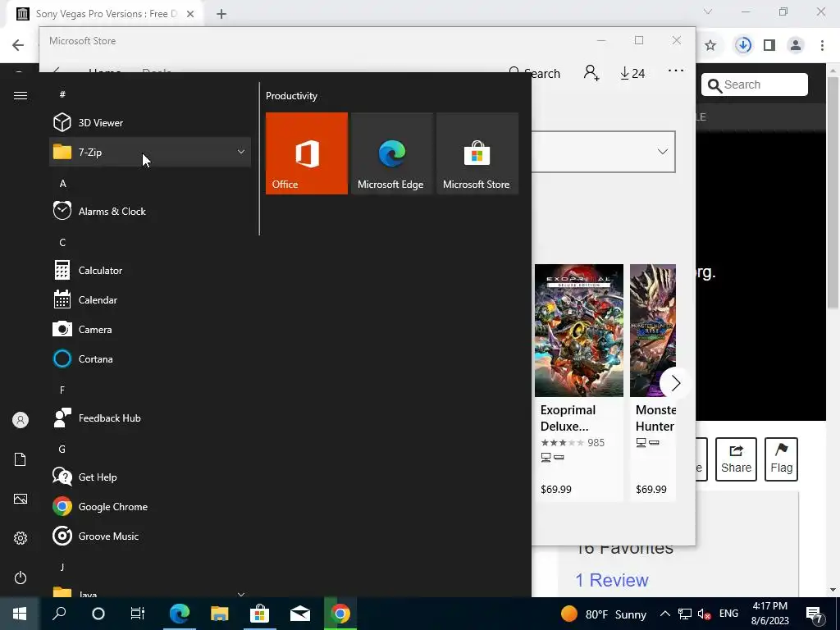
Task: Open Microsoft Edge from the taskbar
Action: click(x=180, y=614)
